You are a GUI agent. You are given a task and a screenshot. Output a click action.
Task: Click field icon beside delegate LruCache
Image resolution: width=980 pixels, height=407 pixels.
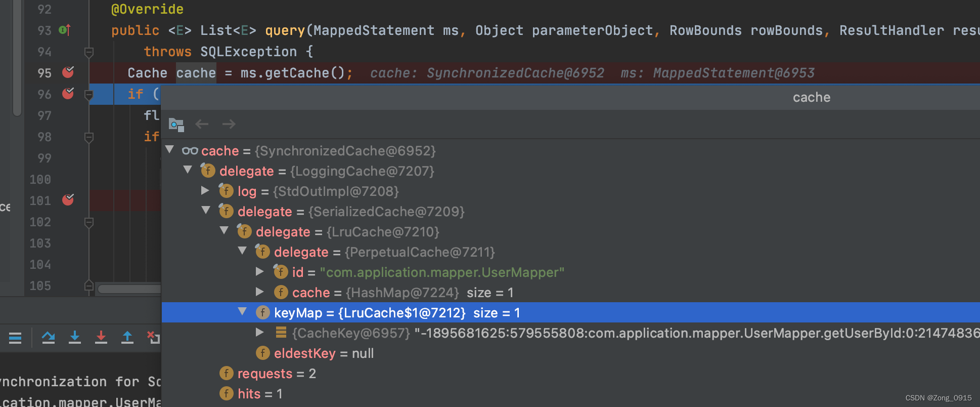(x=244, y=231)
